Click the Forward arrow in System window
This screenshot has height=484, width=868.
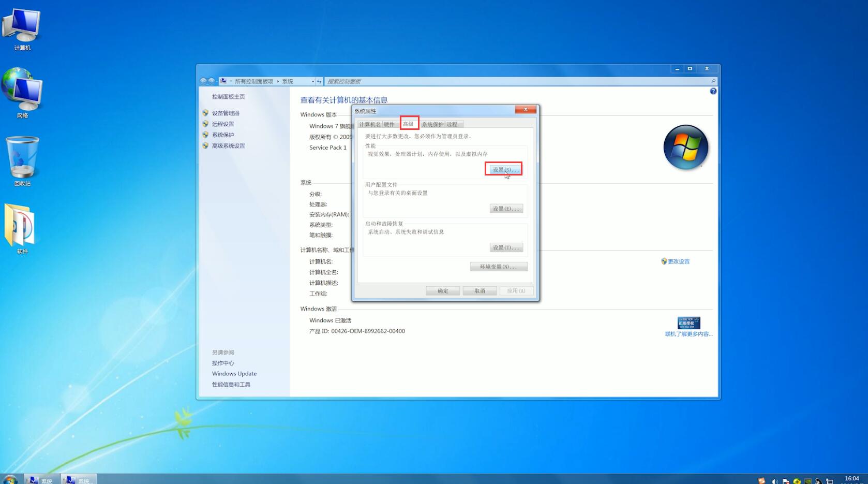[211, 81]
